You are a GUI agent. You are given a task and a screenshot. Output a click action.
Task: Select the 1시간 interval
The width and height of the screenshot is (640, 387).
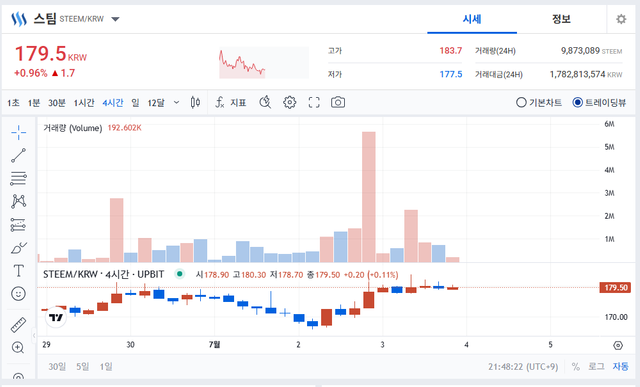84,102
